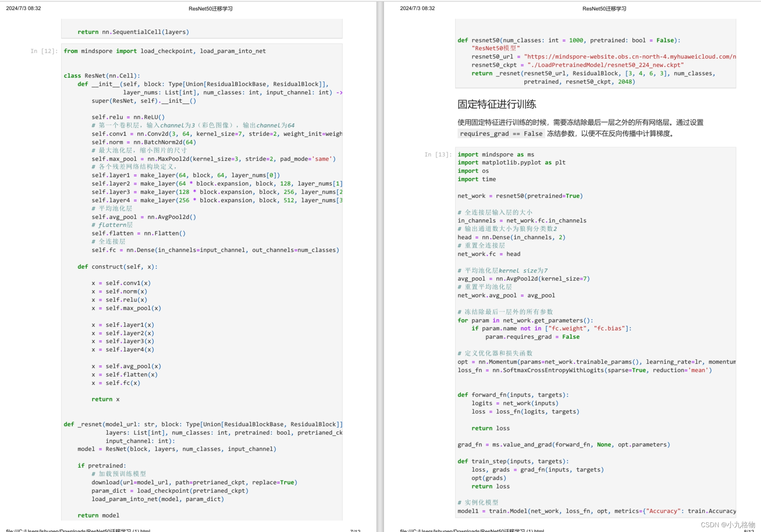
Task: Click the 'opt = nn.Momentum' line
Action: tap(597, 362)
